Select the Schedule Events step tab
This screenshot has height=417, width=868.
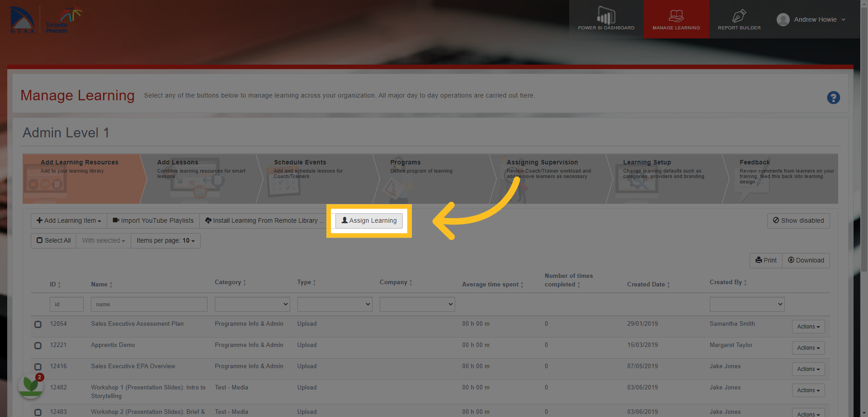[x=317, y=179]
